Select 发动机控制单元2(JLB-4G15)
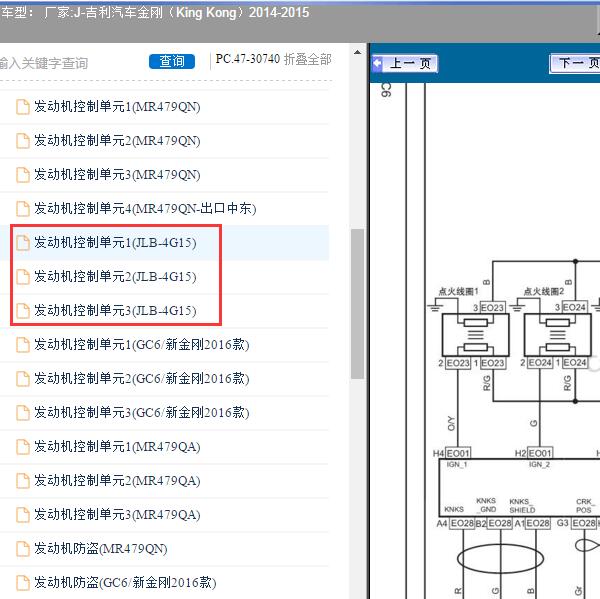Viewport: 600px width, 599px height. [115, 277]
